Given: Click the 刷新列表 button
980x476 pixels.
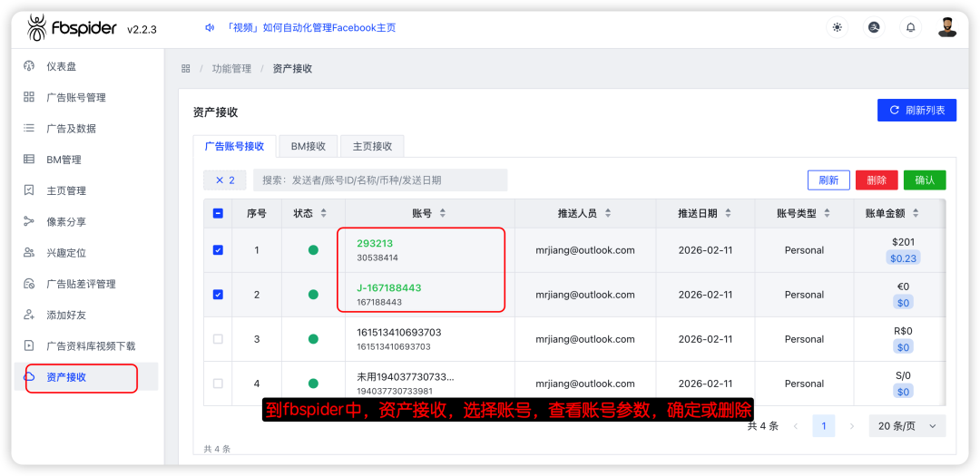Looking at the screenshot, I should (916, 110).
